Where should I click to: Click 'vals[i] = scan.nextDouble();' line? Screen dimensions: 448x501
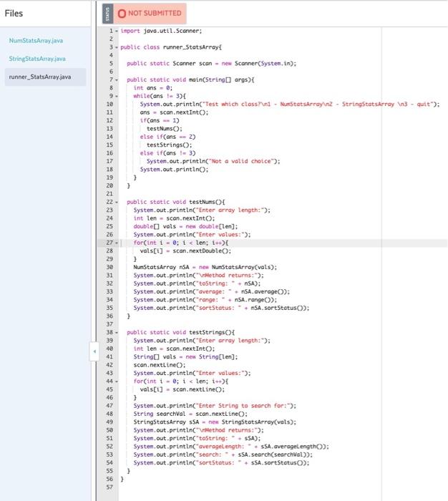click(x=185, y=250)
